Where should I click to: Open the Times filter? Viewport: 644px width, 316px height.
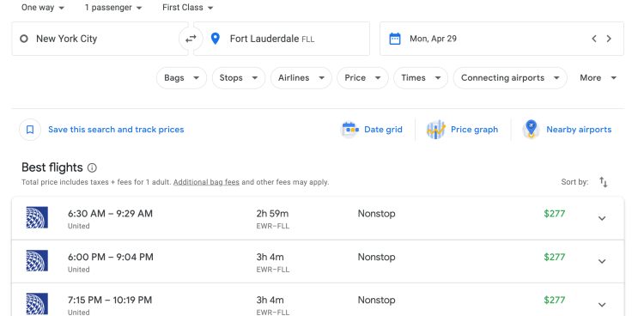(x=421, y=78)
